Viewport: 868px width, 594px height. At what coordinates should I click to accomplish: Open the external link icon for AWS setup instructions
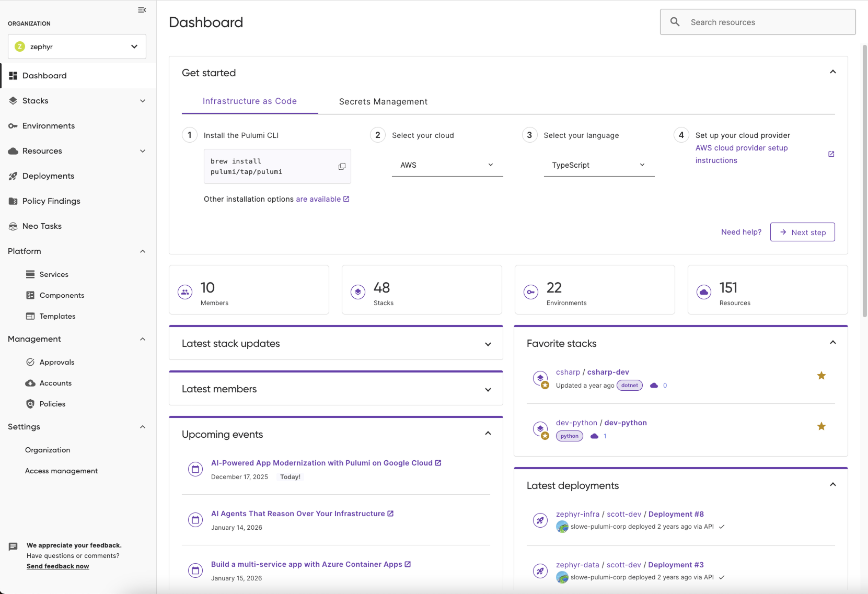(831, 154)
